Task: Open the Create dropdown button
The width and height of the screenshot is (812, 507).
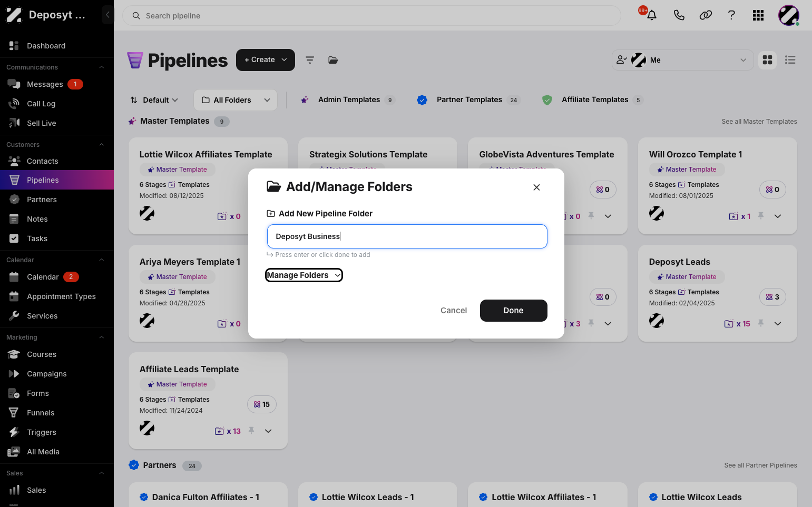Action: [x=266, y=60]
